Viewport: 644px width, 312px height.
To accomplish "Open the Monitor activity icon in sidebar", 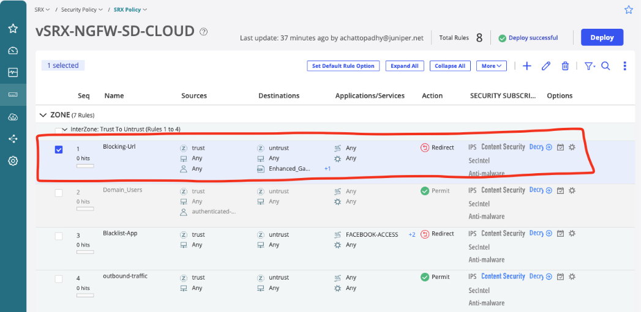I will tap(13, 73).
